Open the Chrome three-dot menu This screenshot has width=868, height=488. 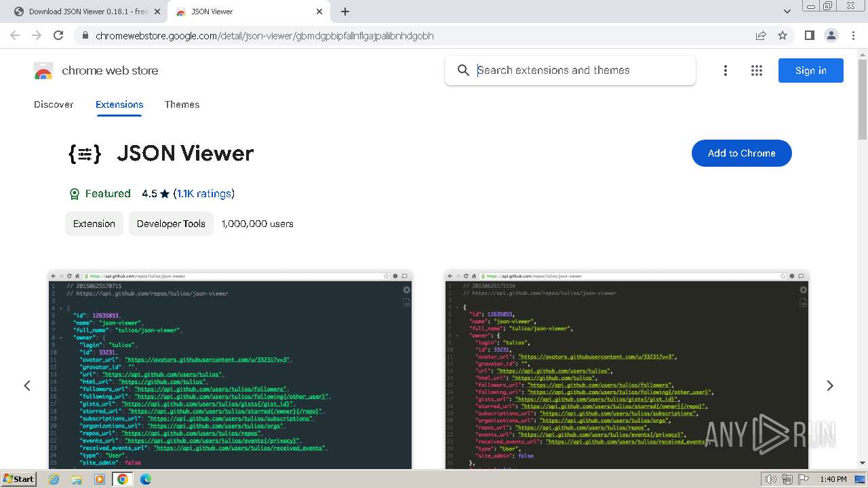tap(852, 35)
